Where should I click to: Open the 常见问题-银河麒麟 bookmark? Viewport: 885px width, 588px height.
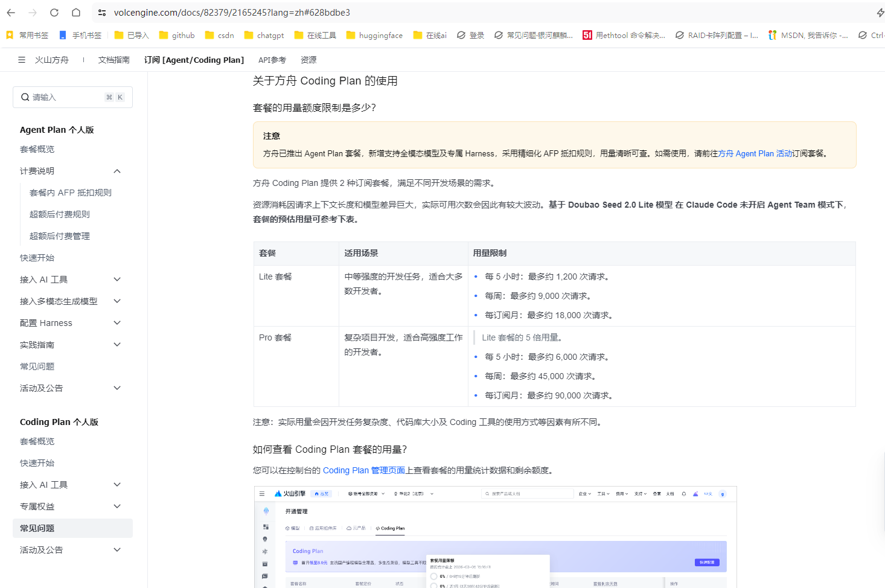click(x=534, y=35)
